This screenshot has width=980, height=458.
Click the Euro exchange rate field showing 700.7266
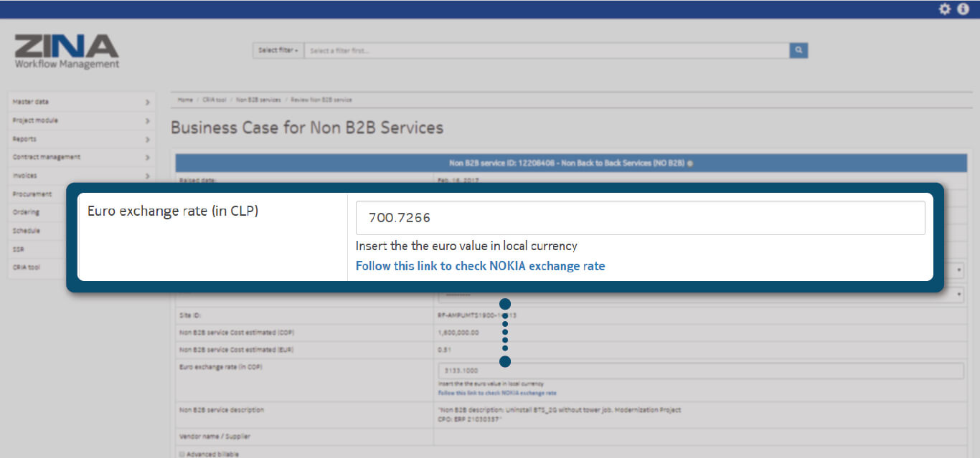(640, 218)
